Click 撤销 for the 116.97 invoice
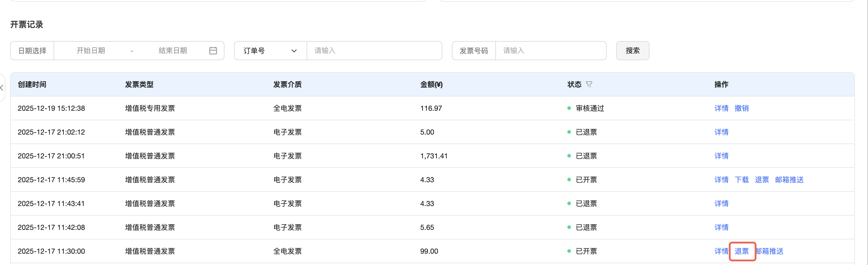This screenshot has height=265, width=868. coord(741,108)
